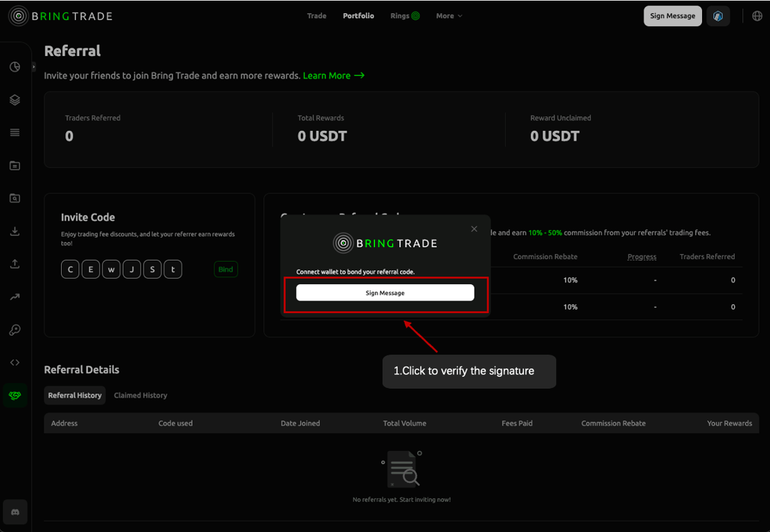Click invite code box containing J
Viewport: 770px width, 532px height.
click(132, 269)
